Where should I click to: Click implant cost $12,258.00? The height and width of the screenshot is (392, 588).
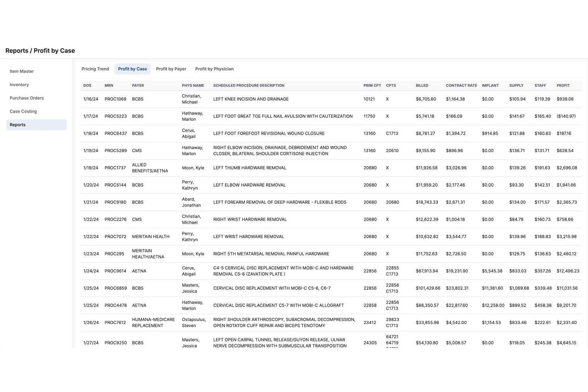tap(493, 305)
